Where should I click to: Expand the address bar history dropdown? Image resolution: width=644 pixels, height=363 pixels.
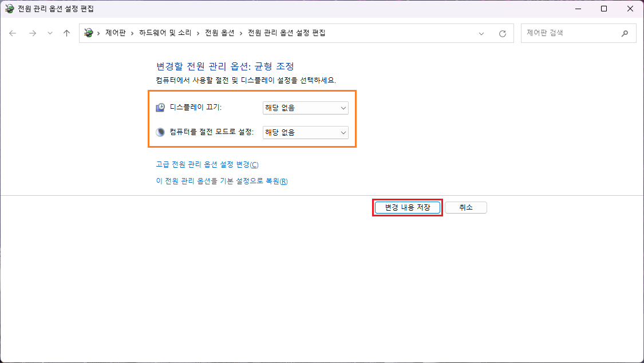[481, 33]
